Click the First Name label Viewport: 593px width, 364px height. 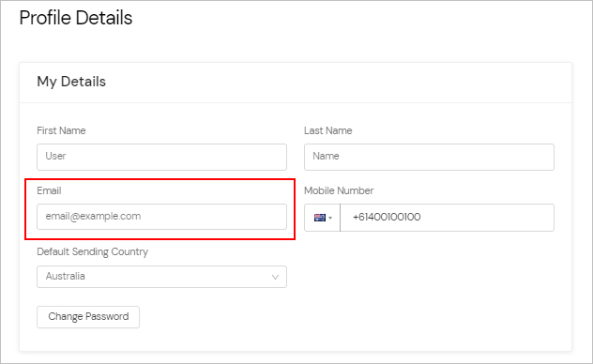tap(61, 130)
